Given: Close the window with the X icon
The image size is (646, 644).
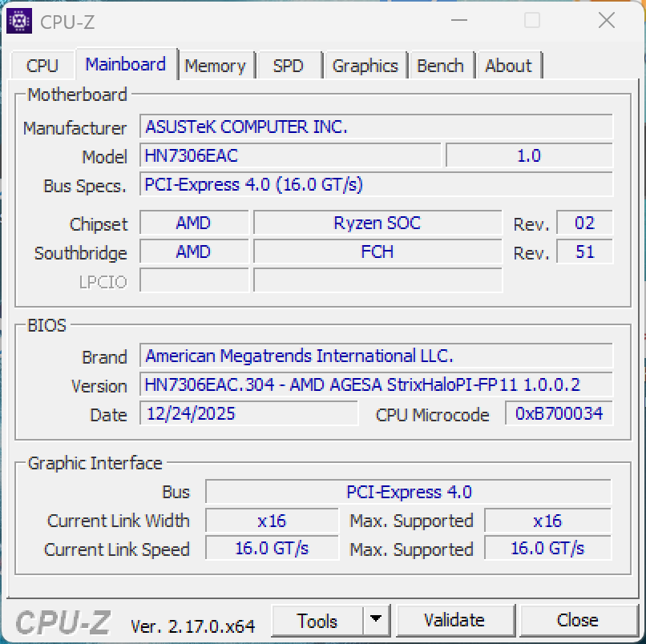Looking at the screenshot, I should 607,20.
